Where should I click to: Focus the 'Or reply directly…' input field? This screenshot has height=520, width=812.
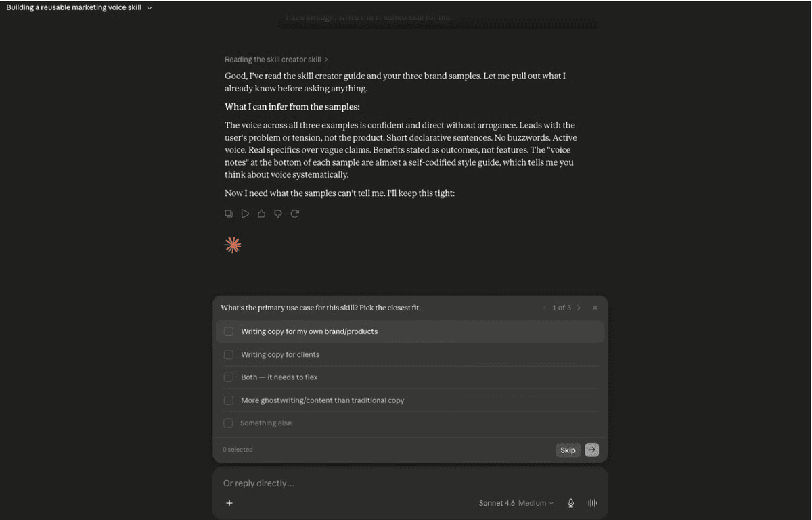click(410, 483)
